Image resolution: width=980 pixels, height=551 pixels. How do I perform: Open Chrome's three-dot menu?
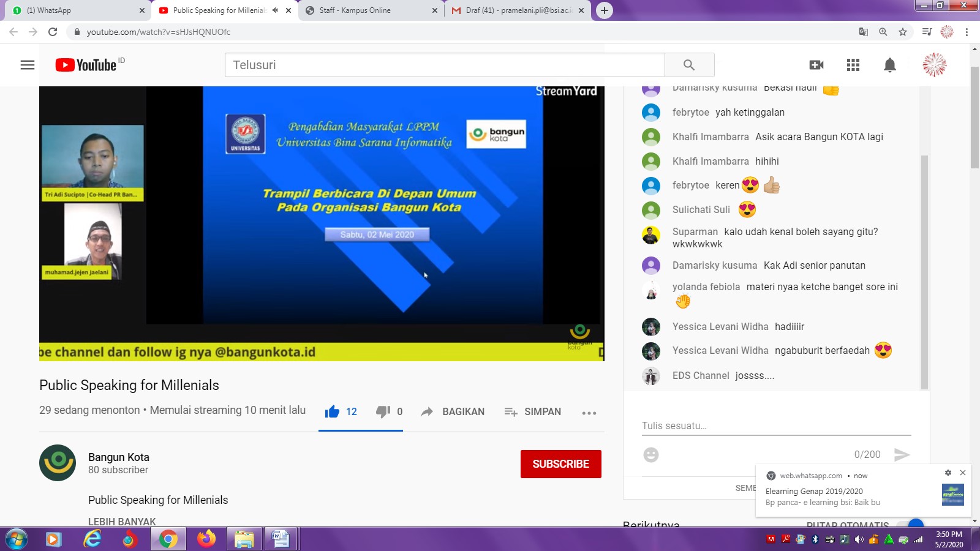point(967,32)
